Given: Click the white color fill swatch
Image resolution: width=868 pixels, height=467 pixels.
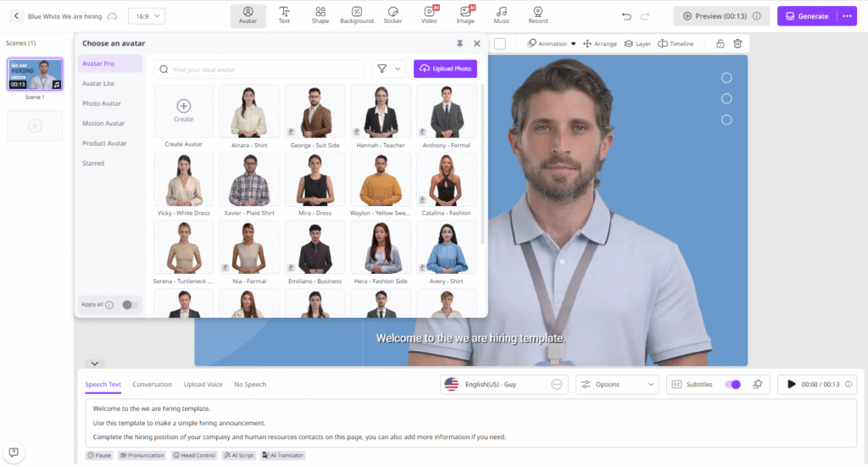Looking at the screenshot, I should (500, 43).
